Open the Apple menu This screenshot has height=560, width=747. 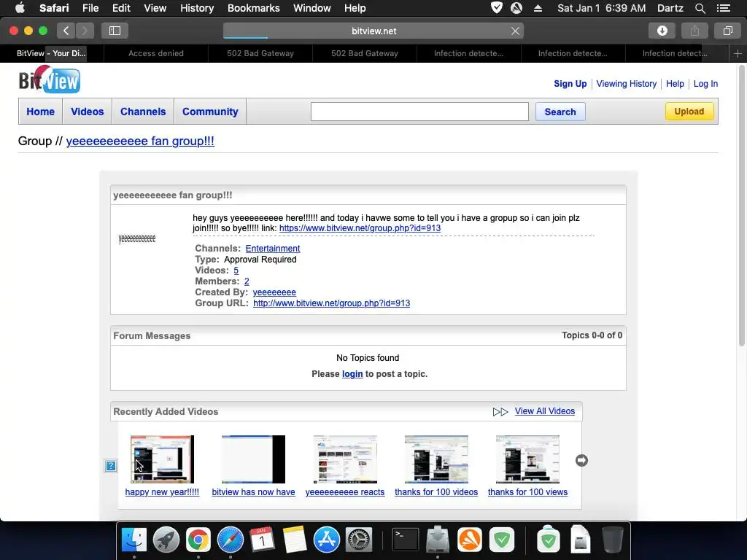click(x=20, y=8)
